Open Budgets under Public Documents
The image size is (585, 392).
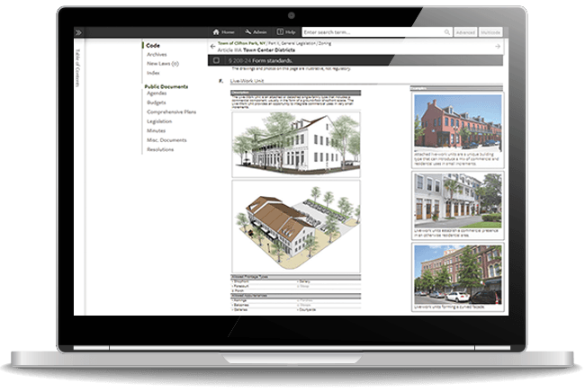pyautogui.click(x=157, y=102)
